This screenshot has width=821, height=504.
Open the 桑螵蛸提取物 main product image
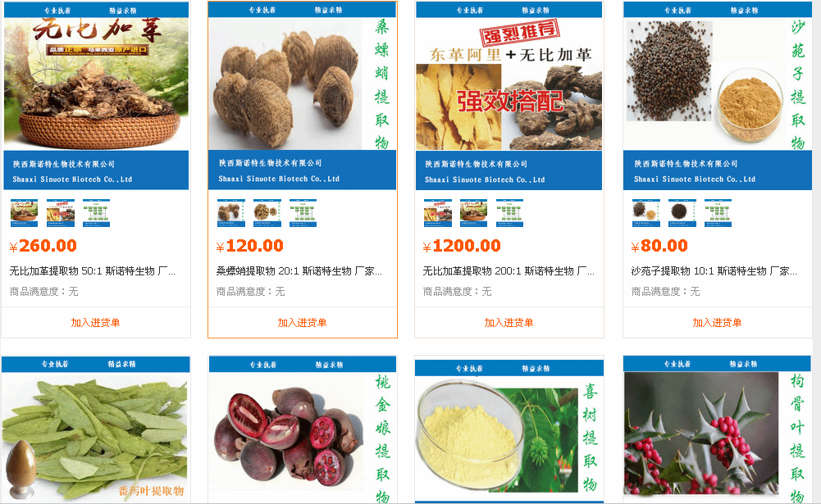pos(302,95)
